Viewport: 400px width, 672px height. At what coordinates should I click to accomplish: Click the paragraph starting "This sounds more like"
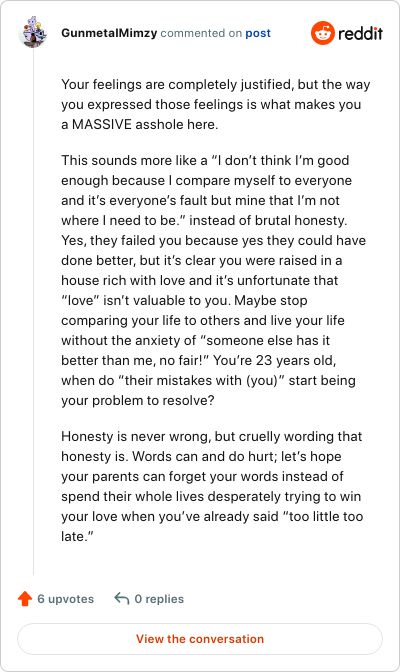click(214, 280)
